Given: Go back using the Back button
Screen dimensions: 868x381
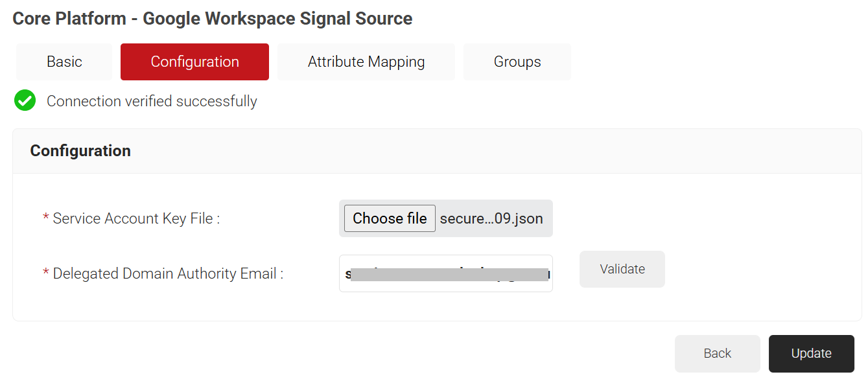Looking at the screenshot, I should pos(717,353).
